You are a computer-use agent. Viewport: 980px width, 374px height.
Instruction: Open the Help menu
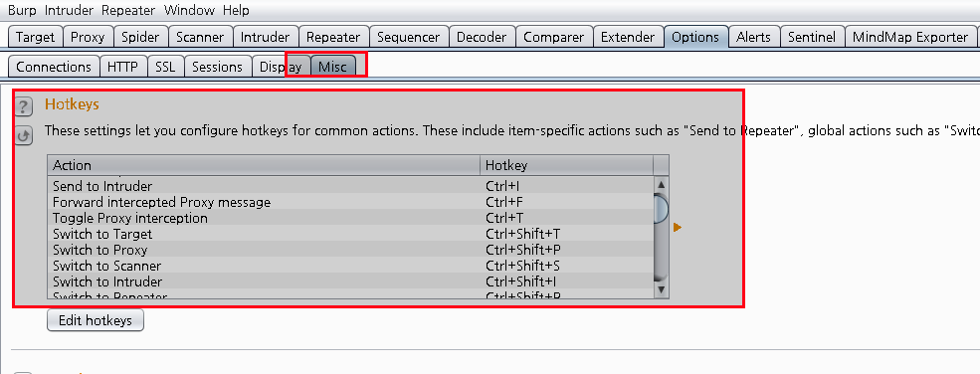coord(236,11)
